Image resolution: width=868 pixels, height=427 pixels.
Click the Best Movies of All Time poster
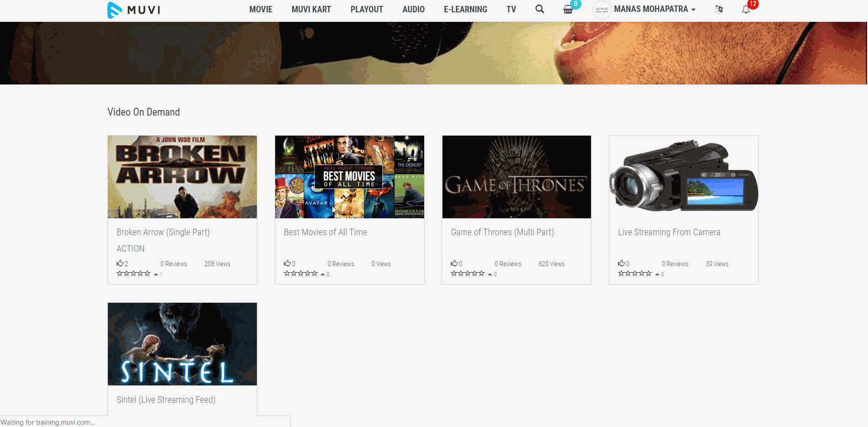[x=350, y=177]
